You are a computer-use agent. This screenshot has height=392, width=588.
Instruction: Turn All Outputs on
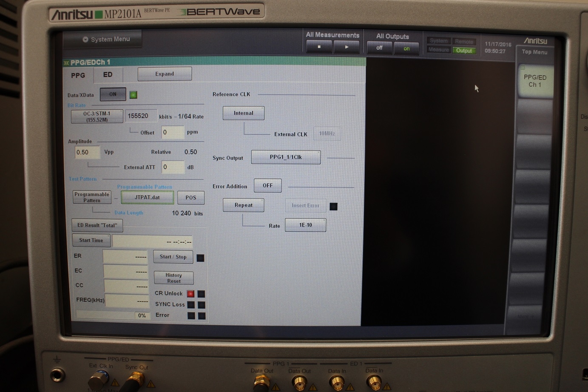pyautogui.click(x=406, y=48)
